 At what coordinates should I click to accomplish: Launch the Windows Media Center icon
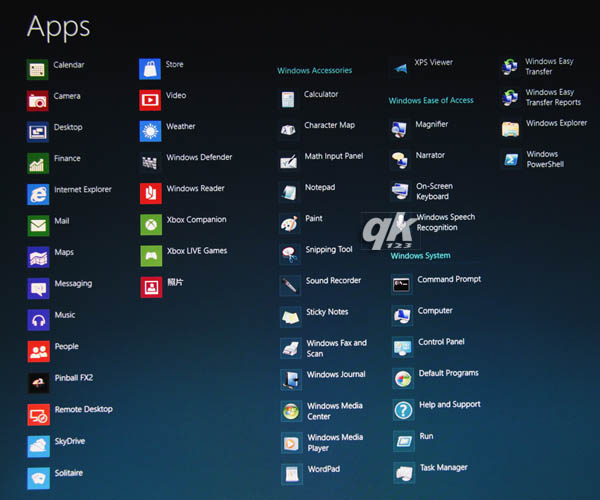point(292,412)
